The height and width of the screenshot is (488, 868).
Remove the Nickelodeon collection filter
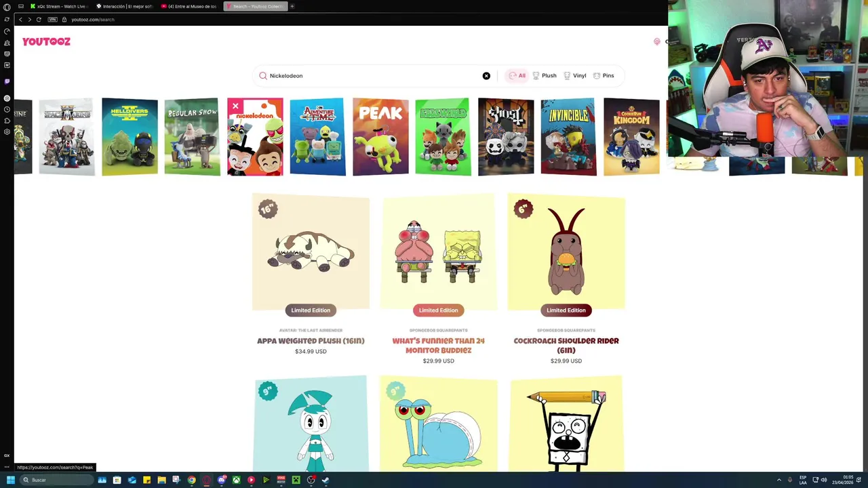coord(235,106)
